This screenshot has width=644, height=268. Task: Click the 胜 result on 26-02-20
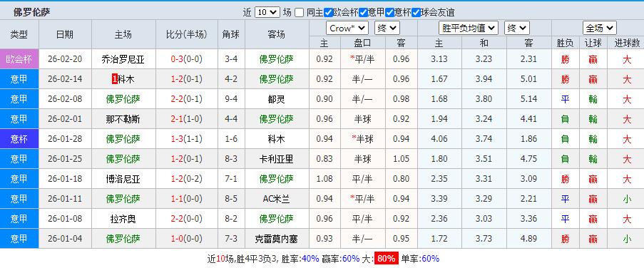click(565, 59)
